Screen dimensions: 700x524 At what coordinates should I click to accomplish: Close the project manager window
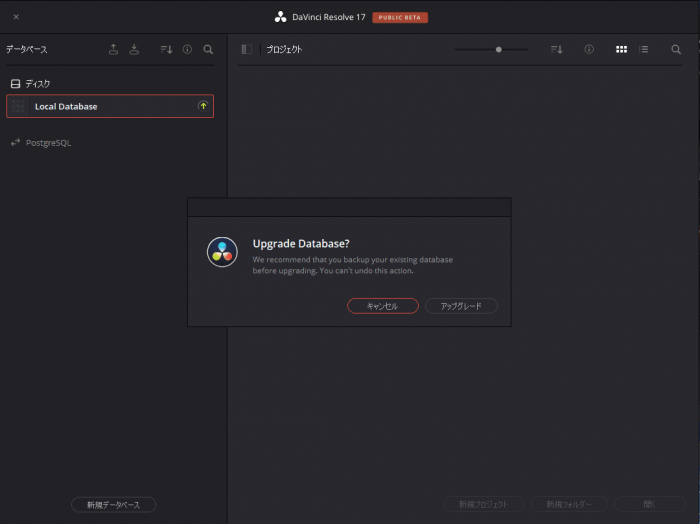coord(16,17)
